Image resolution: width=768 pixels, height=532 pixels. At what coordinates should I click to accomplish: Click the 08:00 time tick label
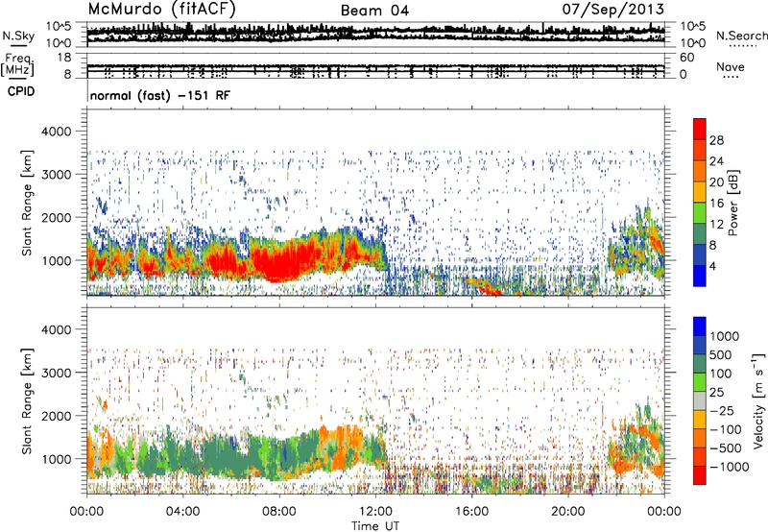(x=279, y=512)
